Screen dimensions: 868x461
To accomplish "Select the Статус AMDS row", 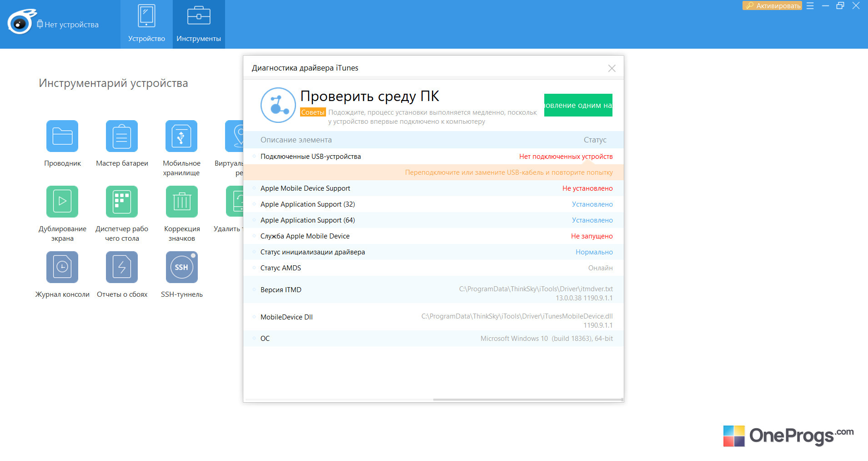I will [x=433, y=268].
